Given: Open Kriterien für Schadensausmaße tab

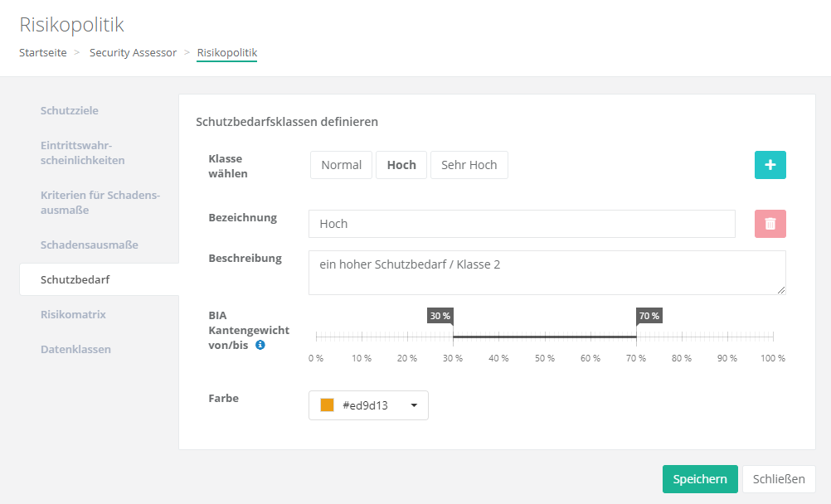Looking at the screenshot, I should point(100,202).
